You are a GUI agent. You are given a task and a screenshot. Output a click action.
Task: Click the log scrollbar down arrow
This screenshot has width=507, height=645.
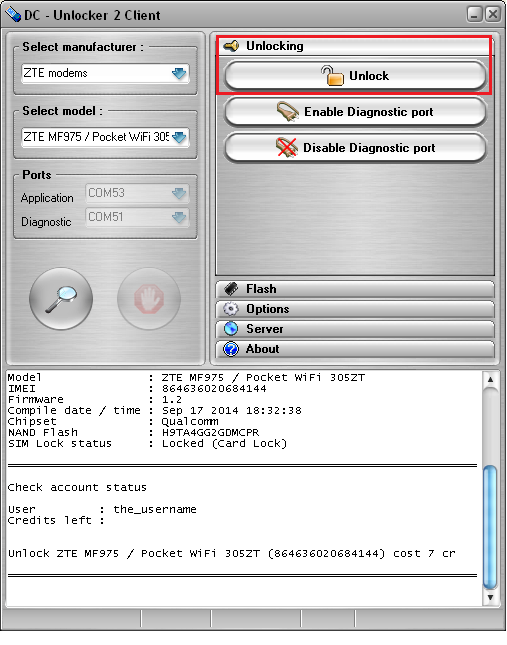(490, 597)
